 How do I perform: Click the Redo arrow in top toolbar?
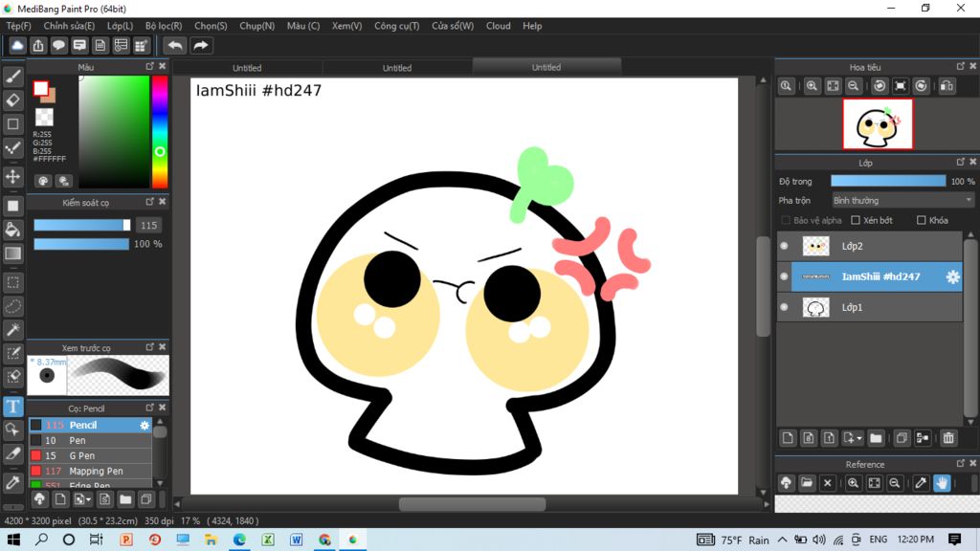click(x=201, y=46)
